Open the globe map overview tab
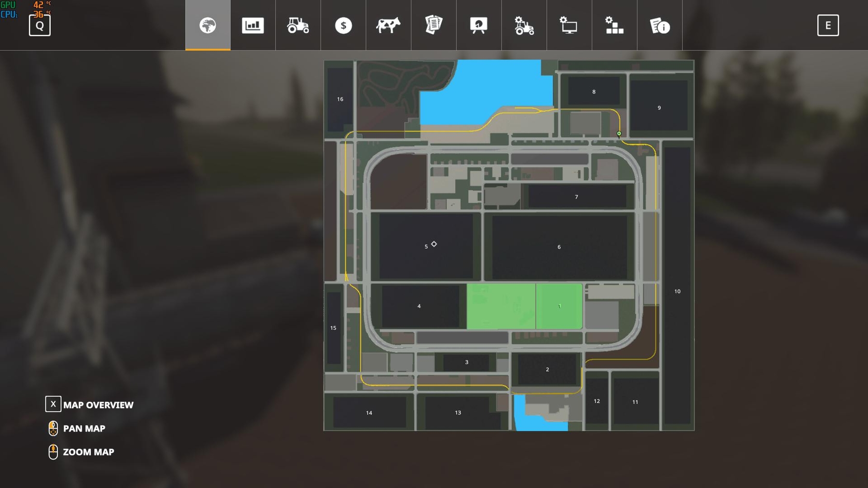The width and height of the screenshot is (868, 488). pos(208,25)
